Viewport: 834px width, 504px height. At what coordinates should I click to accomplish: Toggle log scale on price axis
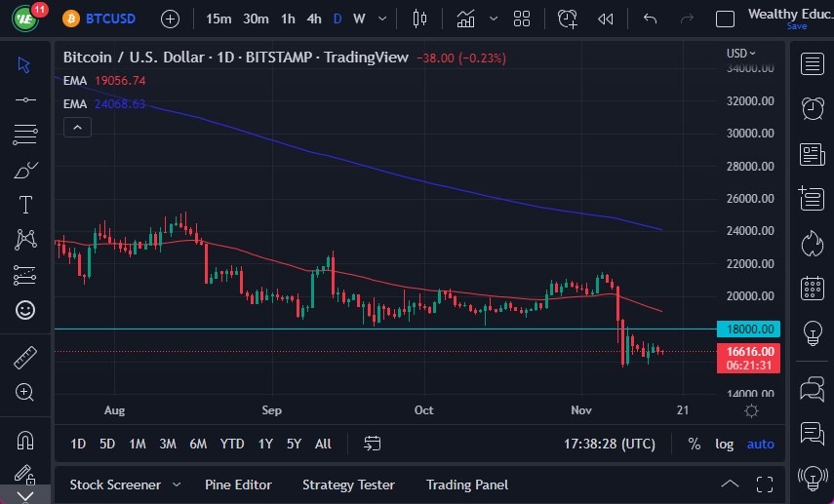pos(724,444)
